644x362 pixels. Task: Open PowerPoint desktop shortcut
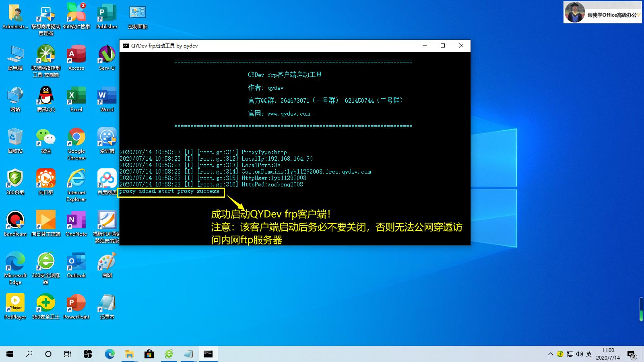[x=76, y=307]
